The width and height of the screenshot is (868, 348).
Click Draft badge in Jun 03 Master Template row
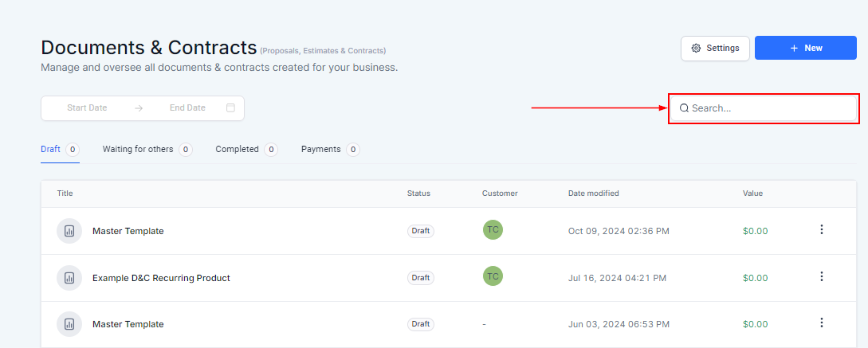point(421,323)
